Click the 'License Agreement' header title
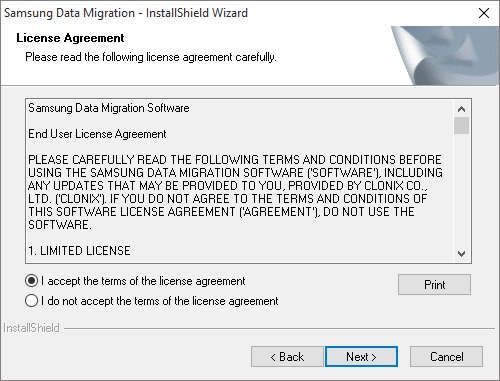 point(70,38)
